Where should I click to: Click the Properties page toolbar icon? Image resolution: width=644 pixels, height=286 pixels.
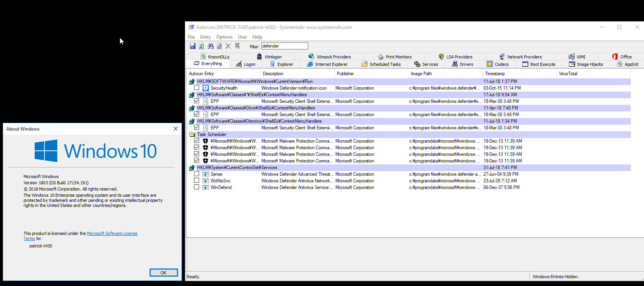point(219,46)
